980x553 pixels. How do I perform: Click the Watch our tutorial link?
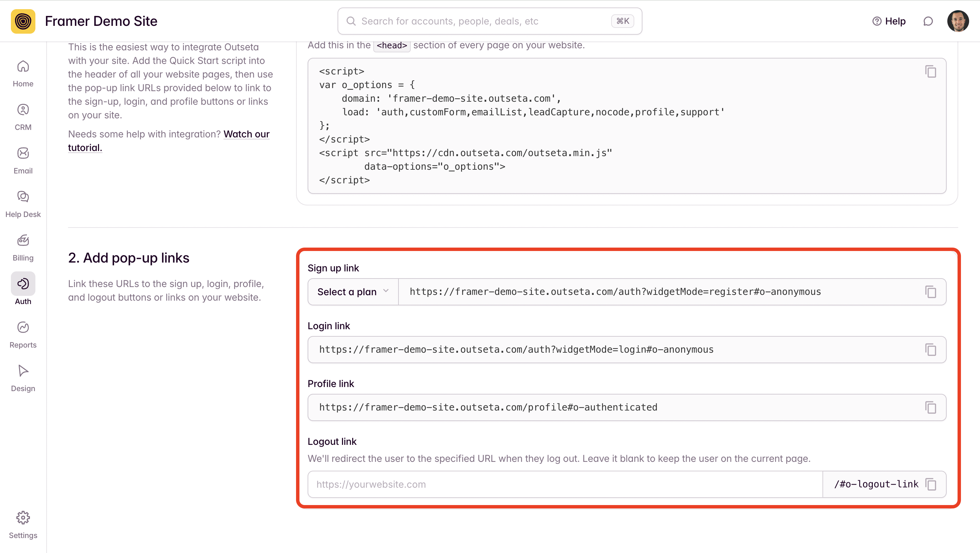point(246,134)
